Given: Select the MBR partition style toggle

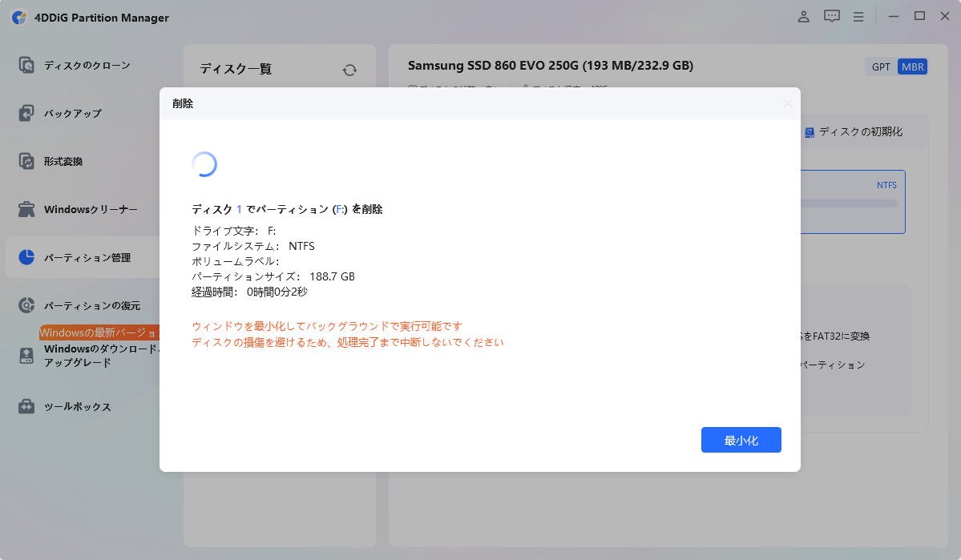Looking at the screenshot, I should 913,66.
